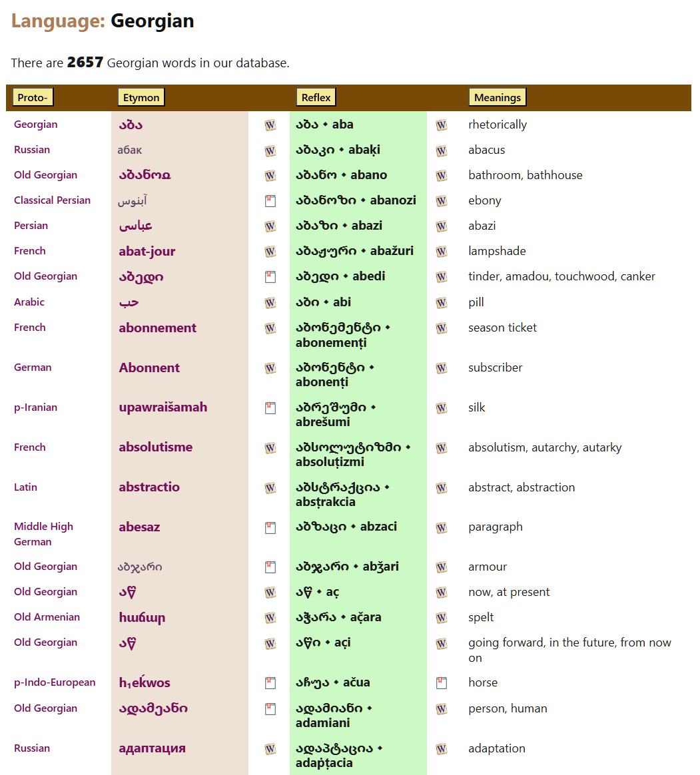Click the Reflex header button
700x775 pixels.
[316, 97]
